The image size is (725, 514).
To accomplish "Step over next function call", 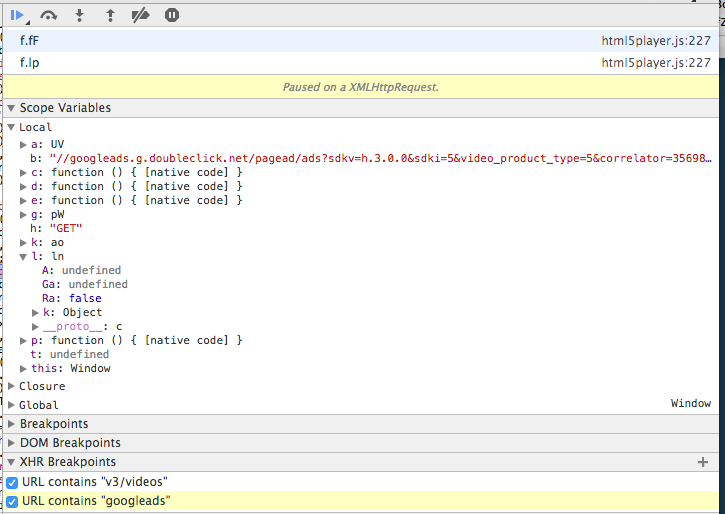I will coord(49,16).
